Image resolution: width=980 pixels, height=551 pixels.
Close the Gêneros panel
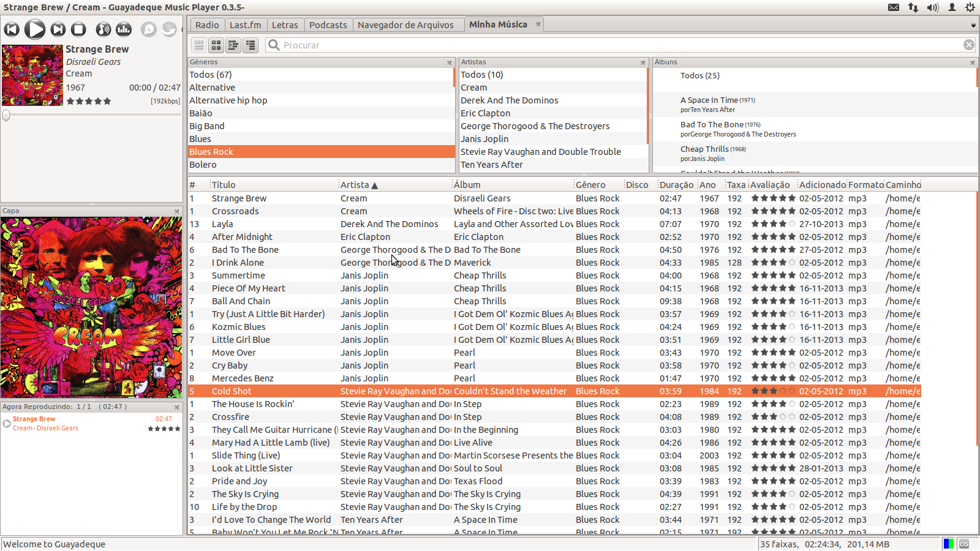pyautogui.click(x=450, y=62)
